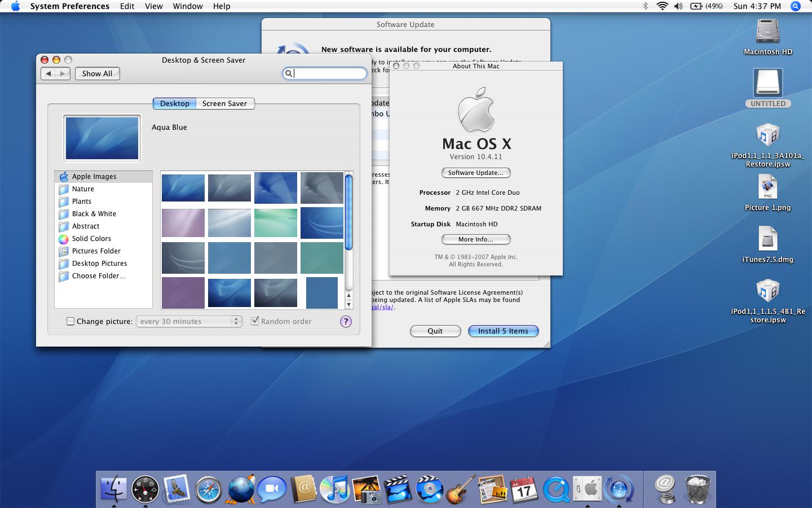Screen dimensions: 812x508
Task: Open the Apple menu
Action: (x=15, y=6)
